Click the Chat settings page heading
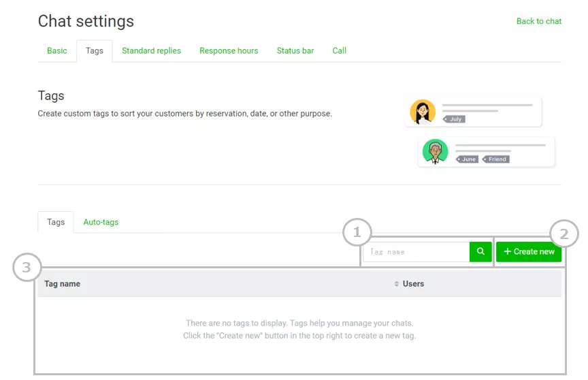The width and height of the screenshot is (588, 380). pos(86,21)
